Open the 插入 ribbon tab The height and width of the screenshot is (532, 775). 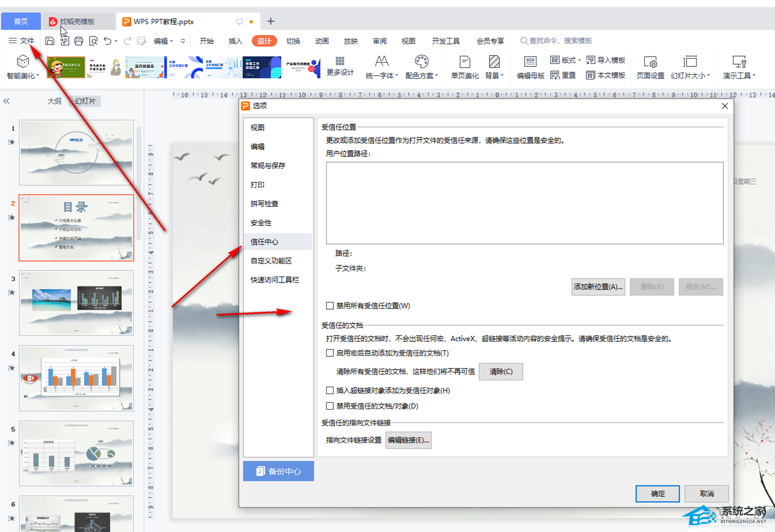coord(236,41)
